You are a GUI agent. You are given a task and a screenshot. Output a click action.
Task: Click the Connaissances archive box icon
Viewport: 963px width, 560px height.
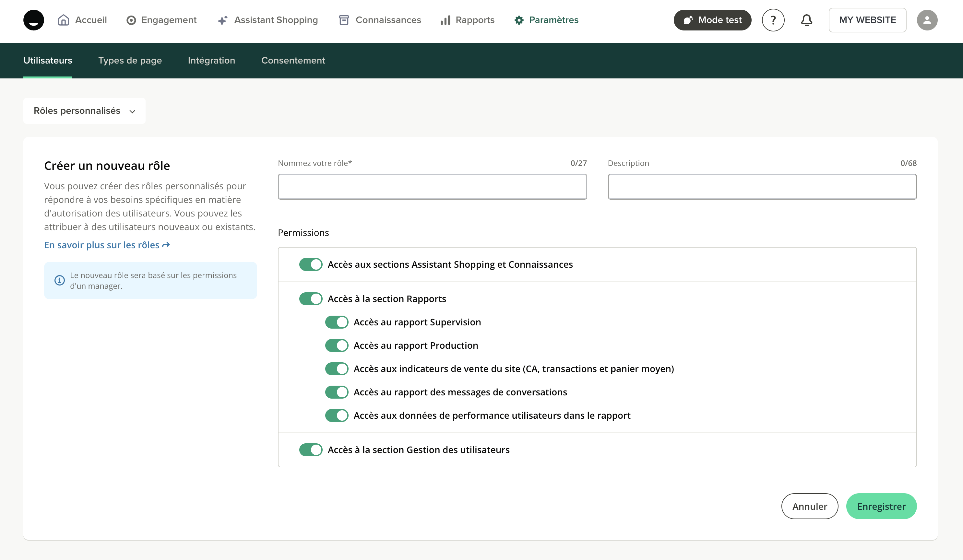[344, 20]
